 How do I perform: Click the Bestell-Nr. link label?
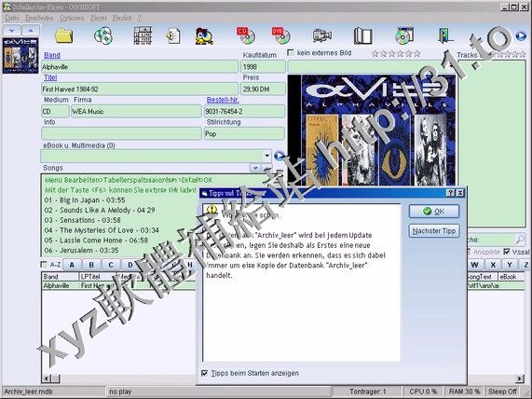(x=223, y=100)
